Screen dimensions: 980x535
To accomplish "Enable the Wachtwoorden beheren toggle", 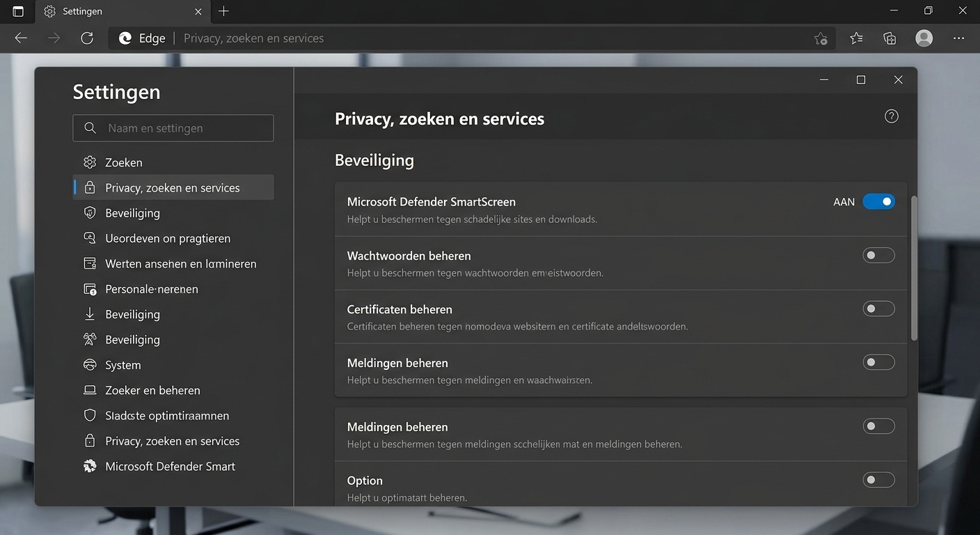I will pyautogui.click(x=878, y=255).
